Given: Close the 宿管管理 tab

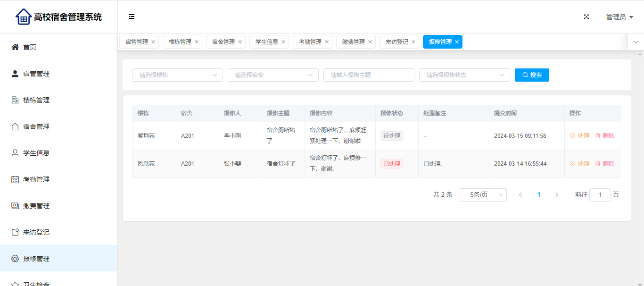Looking at the screenshot, I should click(153, 42).
